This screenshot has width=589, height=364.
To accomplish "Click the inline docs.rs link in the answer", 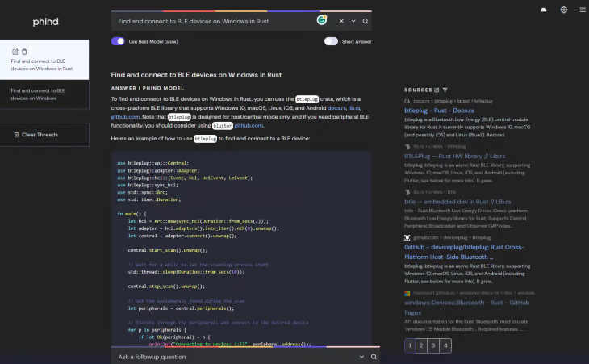I will 336,108.
